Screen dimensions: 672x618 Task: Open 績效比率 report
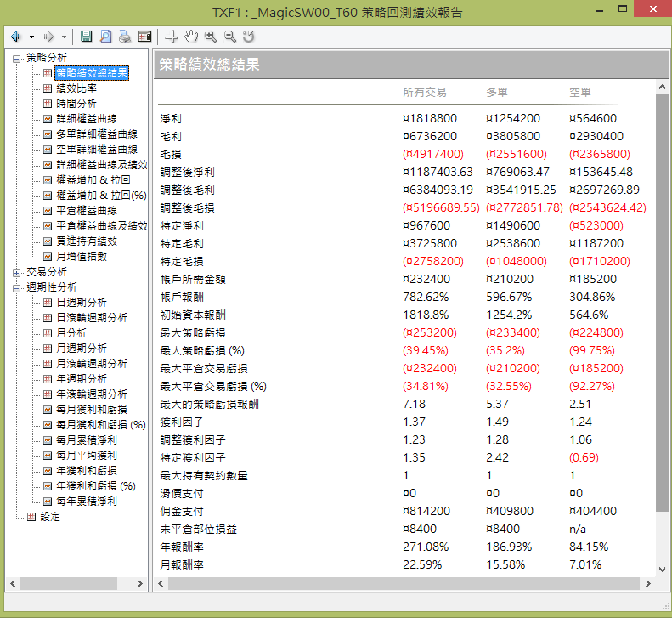[76, 88]
